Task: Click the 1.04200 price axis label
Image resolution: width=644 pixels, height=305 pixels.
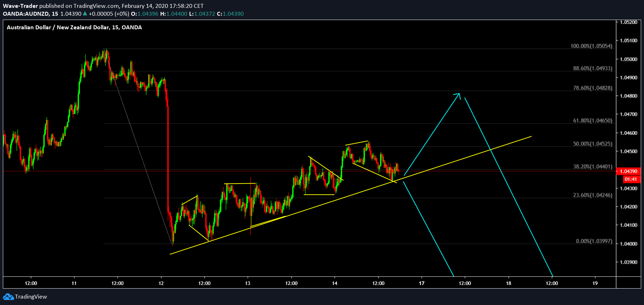Action: (628, 207)
